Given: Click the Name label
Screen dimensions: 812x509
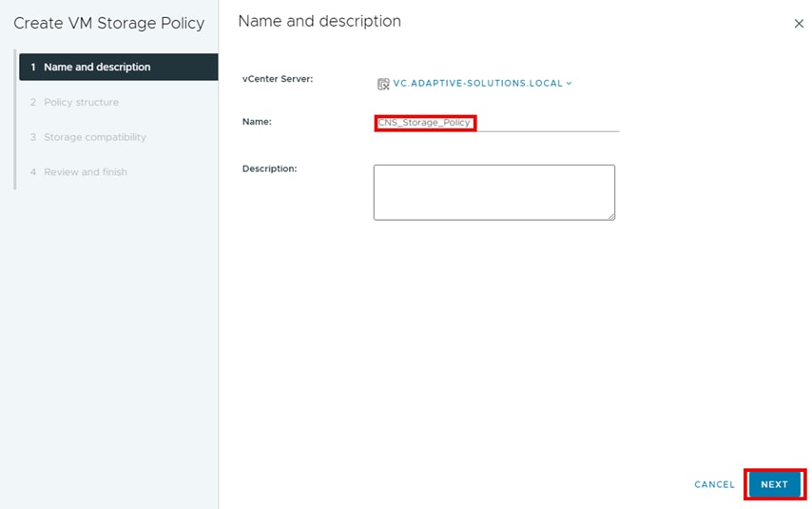Looking at the screenshot, I should (257, 122).
